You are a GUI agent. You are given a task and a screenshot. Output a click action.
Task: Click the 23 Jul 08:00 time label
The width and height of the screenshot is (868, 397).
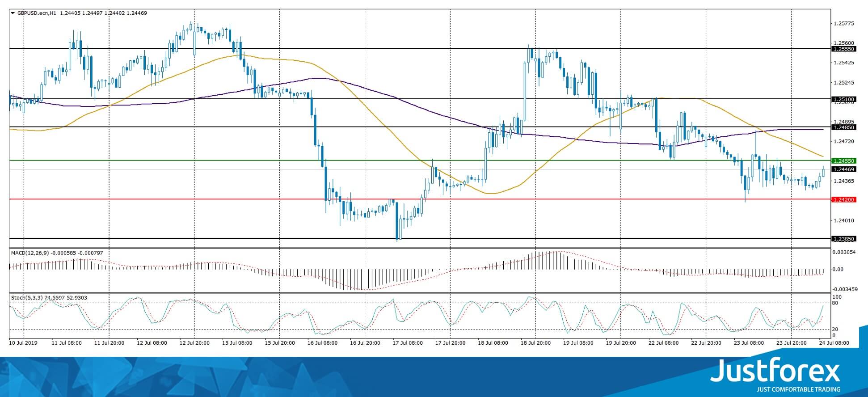749,343
